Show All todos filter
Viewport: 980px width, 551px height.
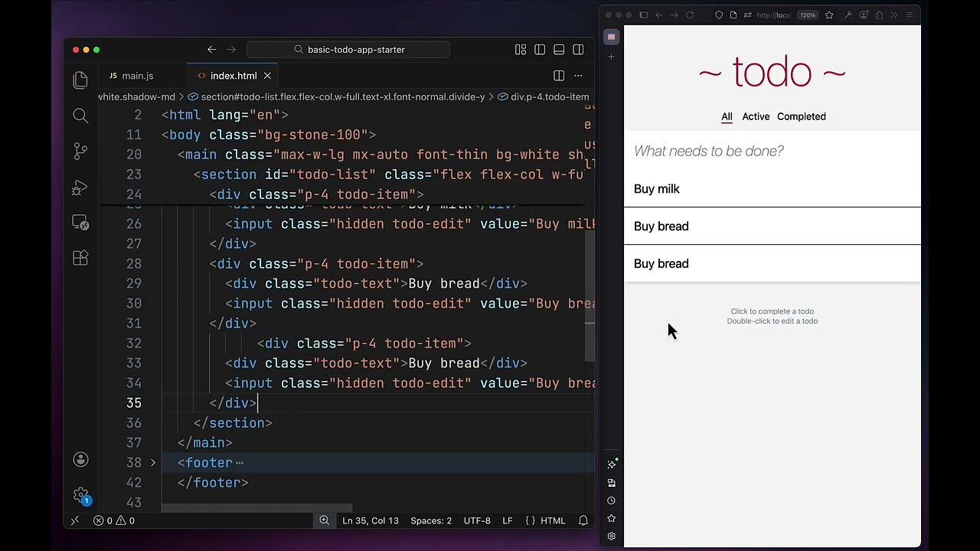[x=727, y=116]
